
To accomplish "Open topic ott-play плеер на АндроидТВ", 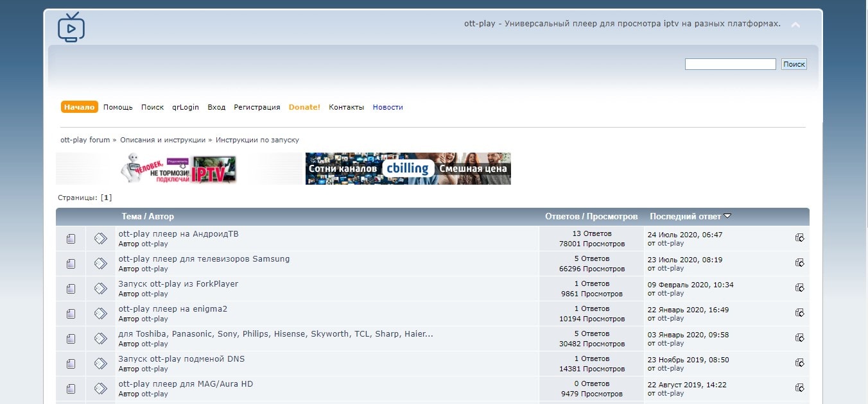I will [x=178, y=234].
